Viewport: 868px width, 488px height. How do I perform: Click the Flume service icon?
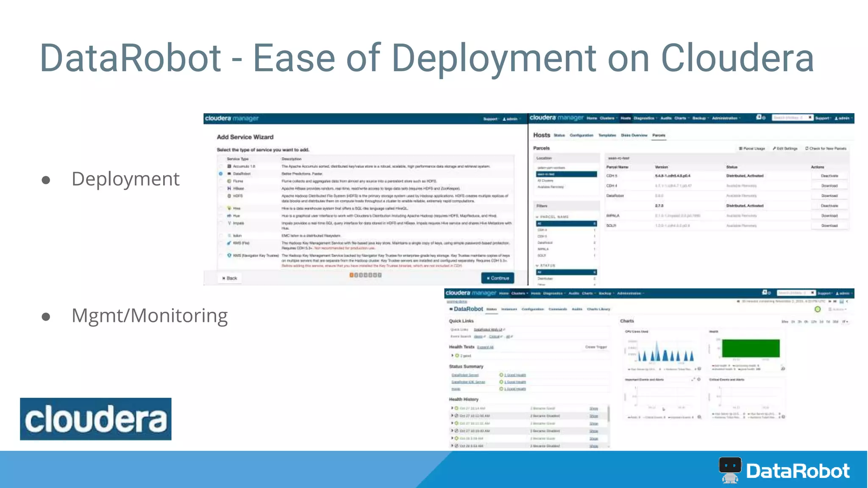coord(229,181)
